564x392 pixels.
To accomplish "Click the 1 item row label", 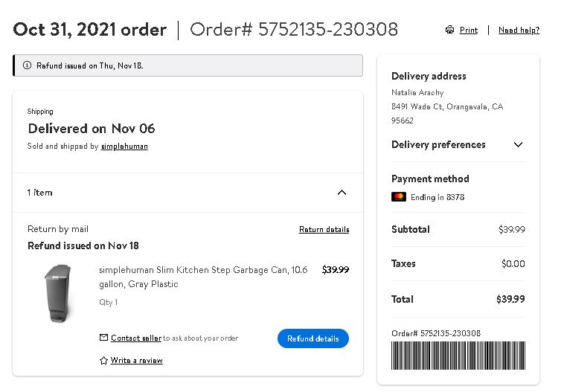I will click(x=39, y=193).
